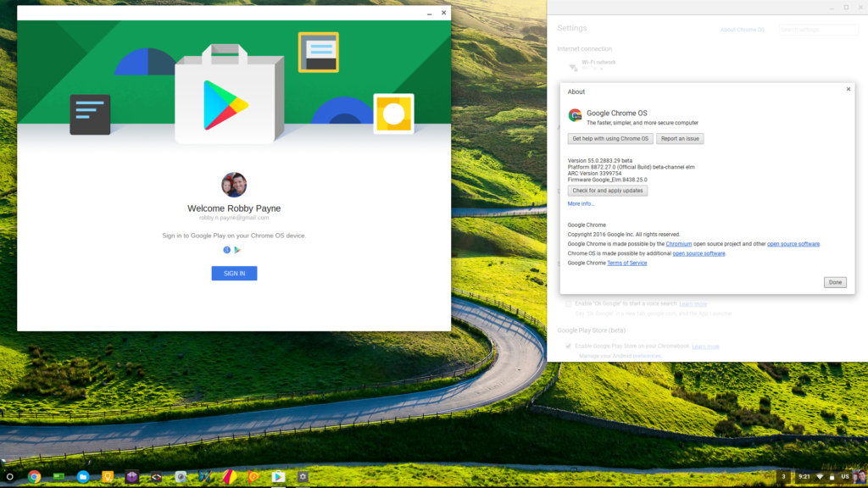Enable "Ok Google" voice search
This screenshot has height=488, width=868.
pyautogui.click(x=568, y=303)
